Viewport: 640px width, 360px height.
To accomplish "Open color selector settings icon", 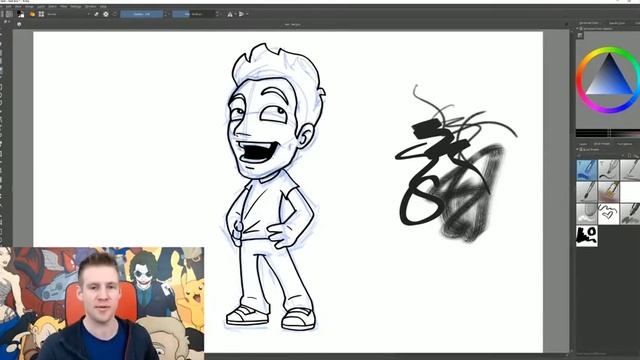I will [x=580, y=36].
